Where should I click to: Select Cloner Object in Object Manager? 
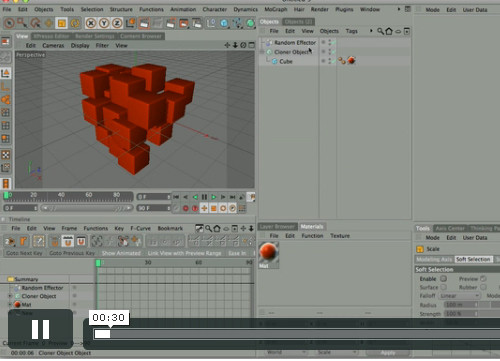tap(292, 52)
